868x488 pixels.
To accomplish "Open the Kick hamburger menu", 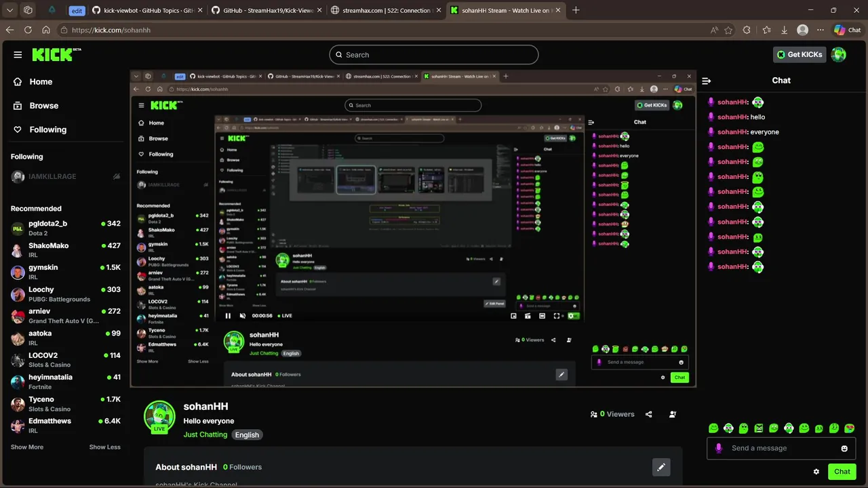I will [x=18, y=55].
